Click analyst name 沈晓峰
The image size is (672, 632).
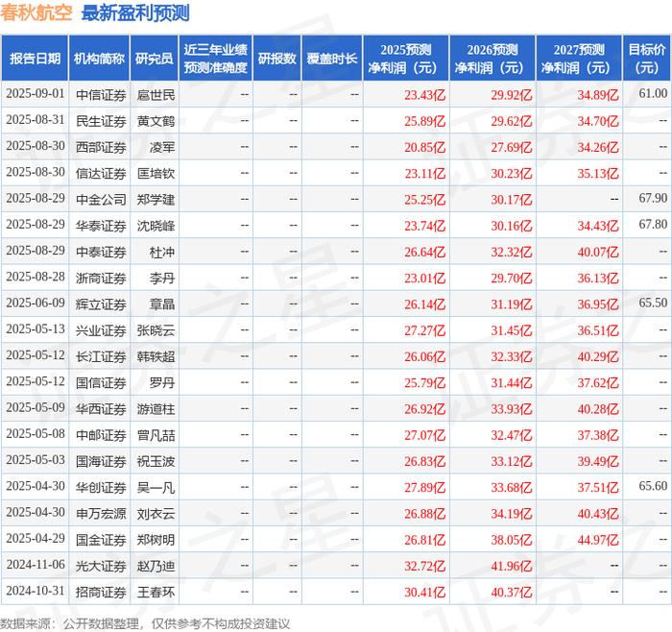[x=156, y=226]
